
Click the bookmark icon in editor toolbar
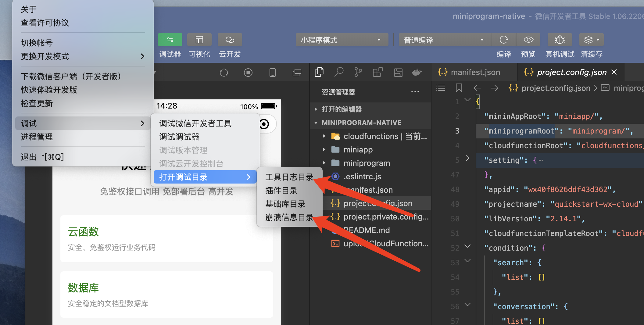[459, 88]
